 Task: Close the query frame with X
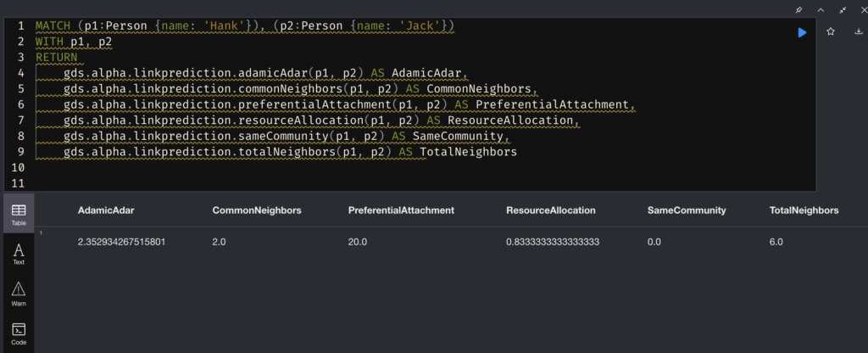tap(860, 9)
